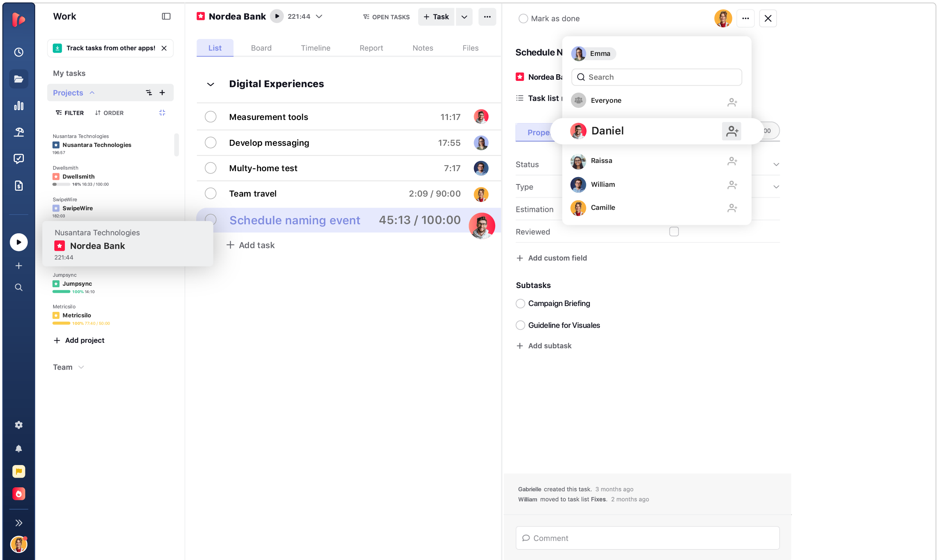The width and height of the screenshot is (938, 560).
Task: Open the invoice document icon in sidebar
Action: pos(19,186)
